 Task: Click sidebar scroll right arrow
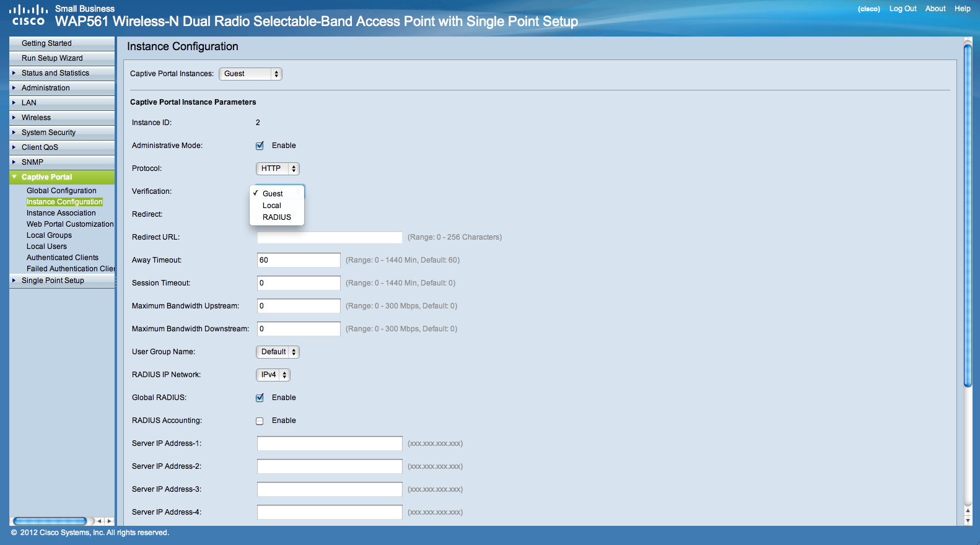[109, 521]
